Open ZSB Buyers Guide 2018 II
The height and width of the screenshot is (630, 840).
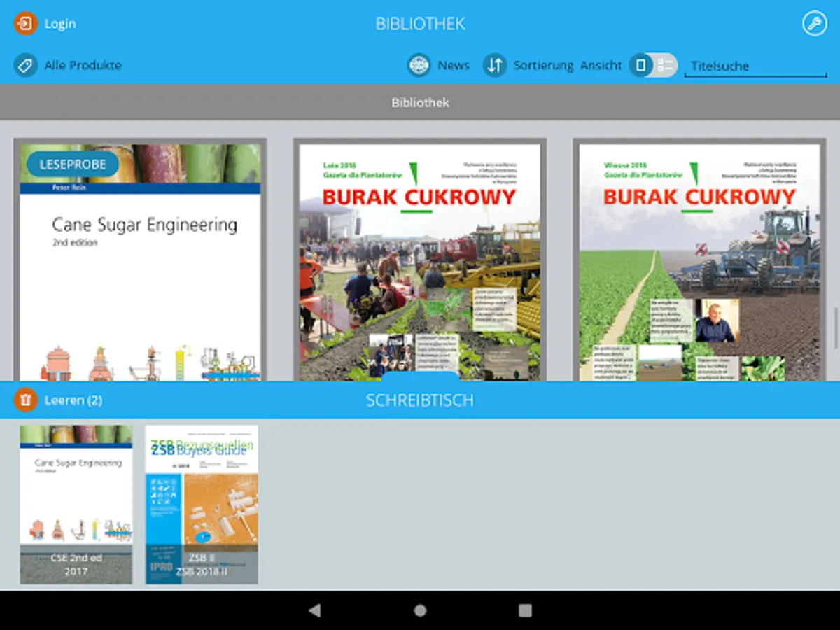pos(202,505)
